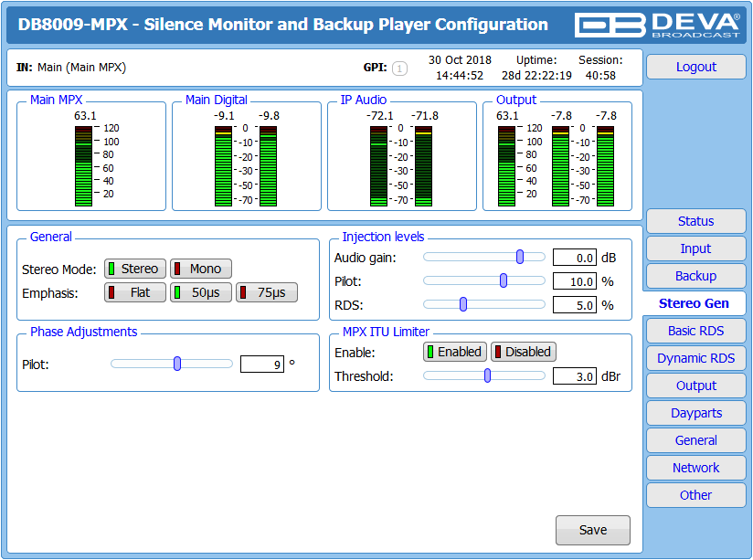Set emphasis to 50µs
The image size is (753, 560).
point(201,292)
